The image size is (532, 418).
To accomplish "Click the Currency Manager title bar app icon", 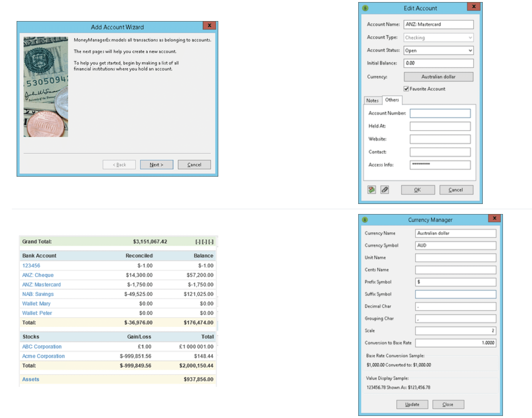I will [365, 220].
